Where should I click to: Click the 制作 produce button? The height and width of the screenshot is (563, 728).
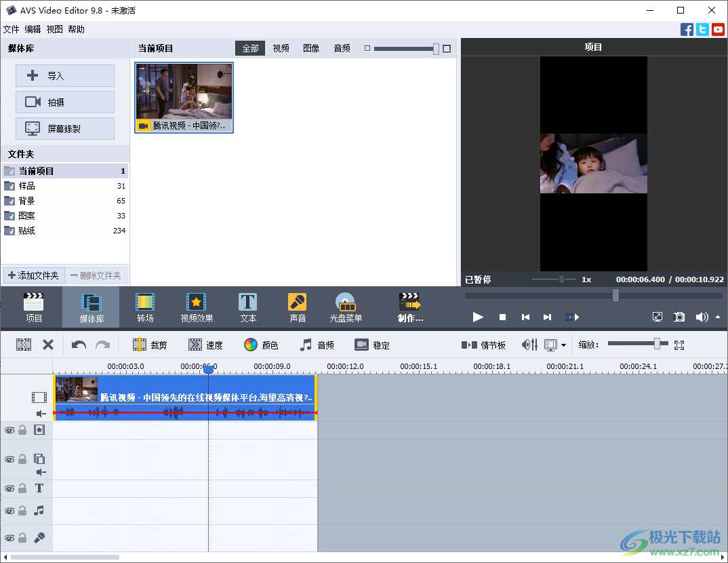tap(410, 307)
